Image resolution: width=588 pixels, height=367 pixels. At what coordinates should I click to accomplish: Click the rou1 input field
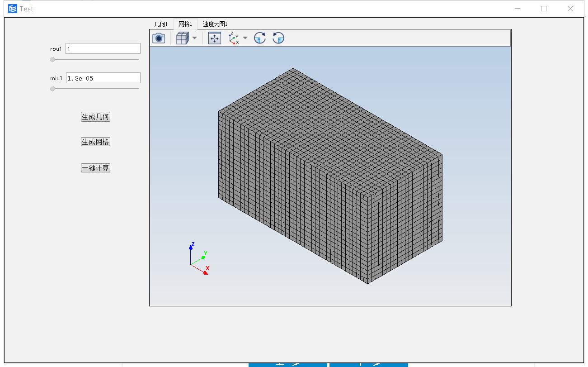pos(103,48)
